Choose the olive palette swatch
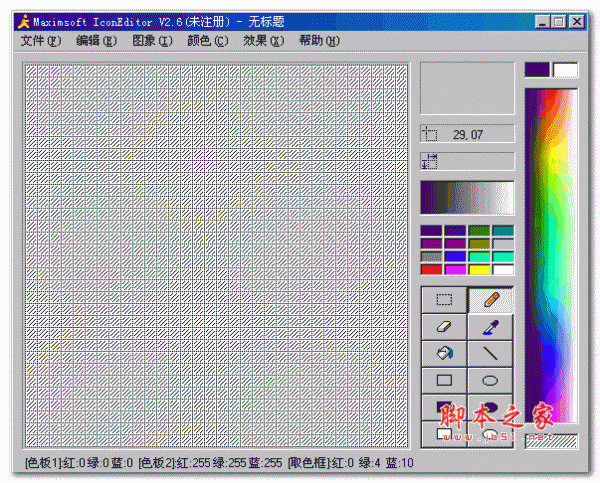This screenshot has height=483, width=600. click(479, 243)
